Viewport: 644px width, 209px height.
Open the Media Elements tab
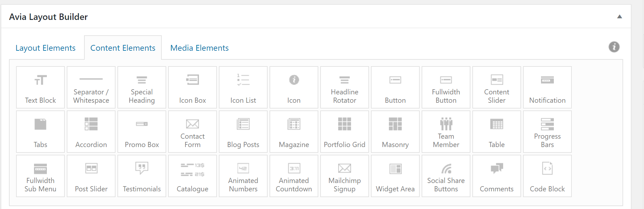click(x=199, y=48)
